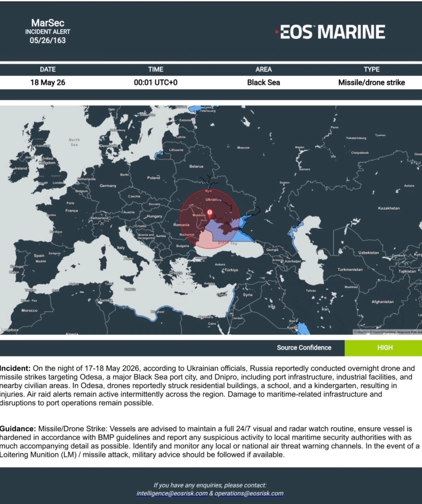422x504 pixels.
Task: Click the AREA column header
Action: click(263, 69)
